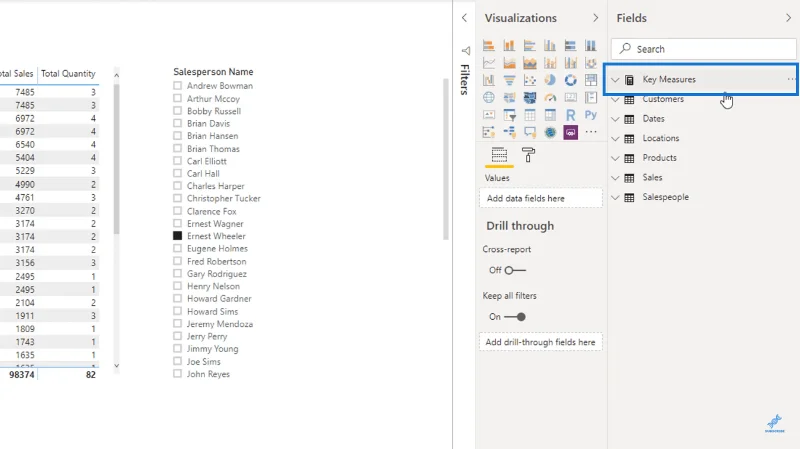Select the pie chart visual
Screen dimensions: 800x449
(x=550, y=80)
